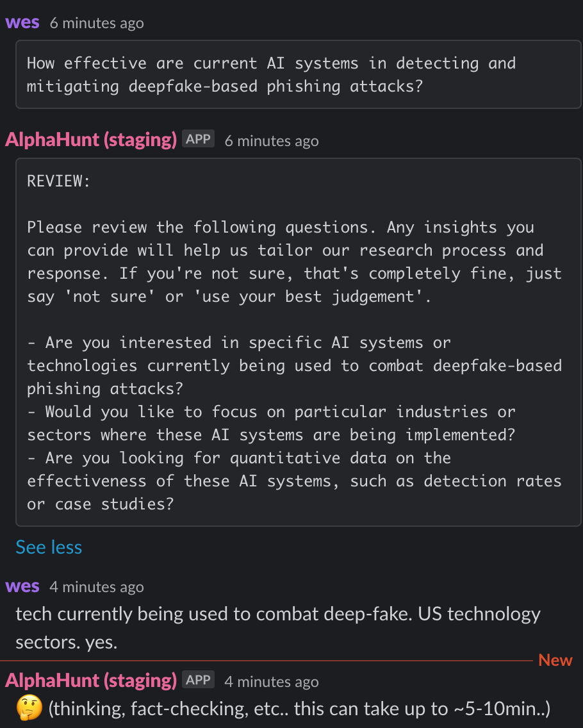Click wes reply timestamp 4 minutes ago
The image size is (583, 728).
point(97,587)
